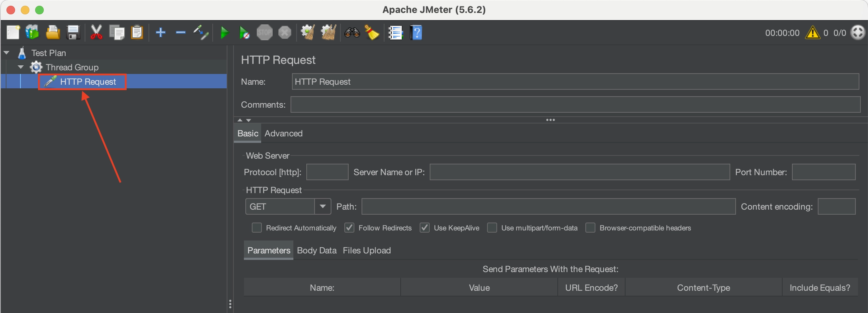Open Search with binoculars icon

(352, 33)
